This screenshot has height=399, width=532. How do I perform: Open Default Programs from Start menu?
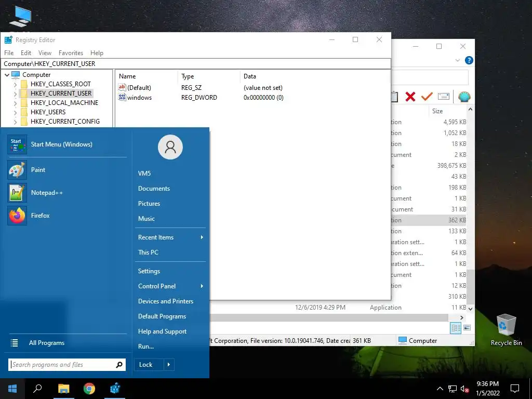[x=162, y=316]
